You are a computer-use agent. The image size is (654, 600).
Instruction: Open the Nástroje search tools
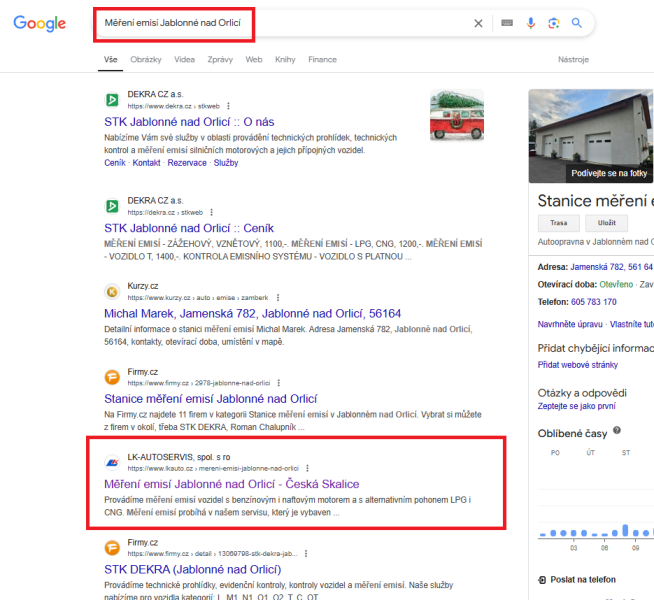click(574, 59)
